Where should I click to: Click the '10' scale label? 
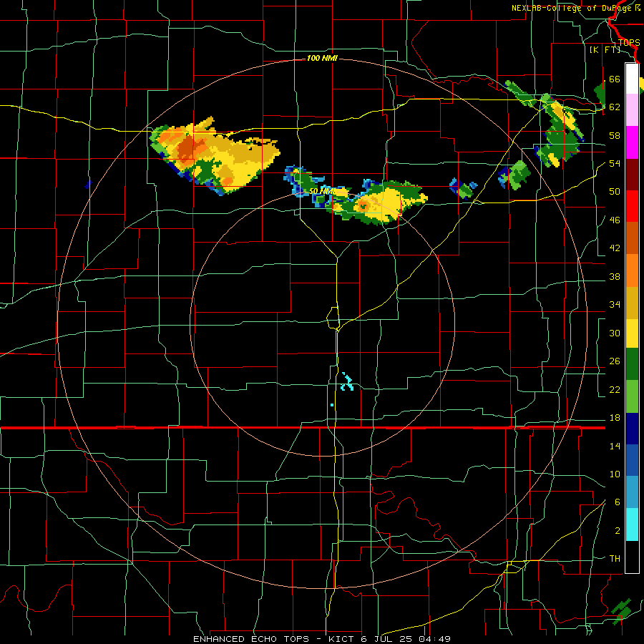point(615,474)
